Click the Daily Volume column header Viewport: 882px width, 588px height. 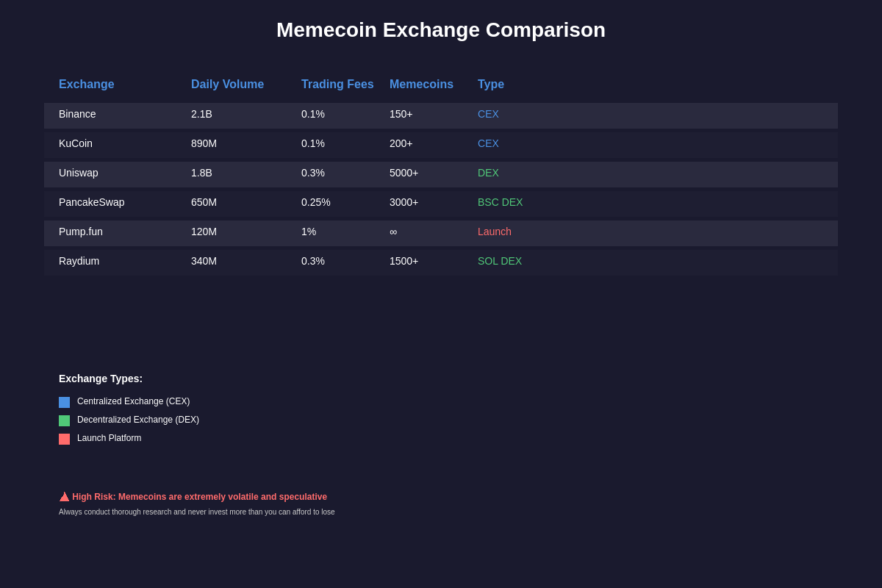[x=227, y=85]
